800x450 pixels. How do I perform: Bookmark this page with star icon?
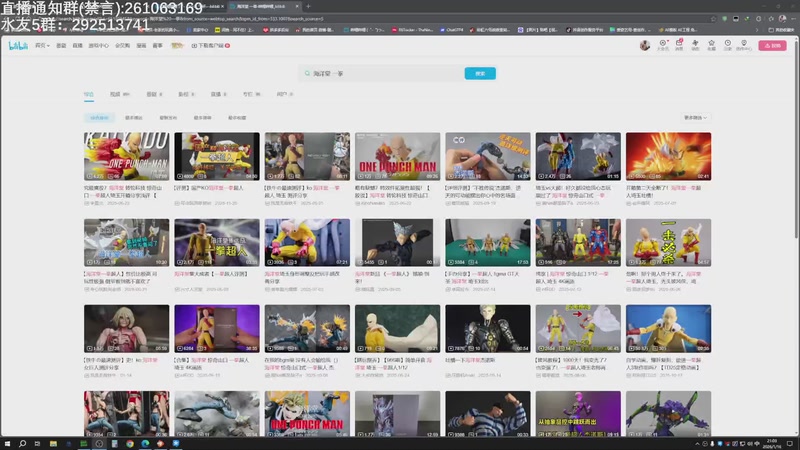tap(713, 19)
